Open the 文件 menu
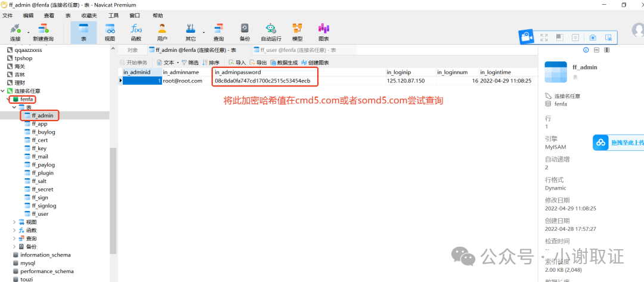The image size is (644, 282). click(8, 16)
